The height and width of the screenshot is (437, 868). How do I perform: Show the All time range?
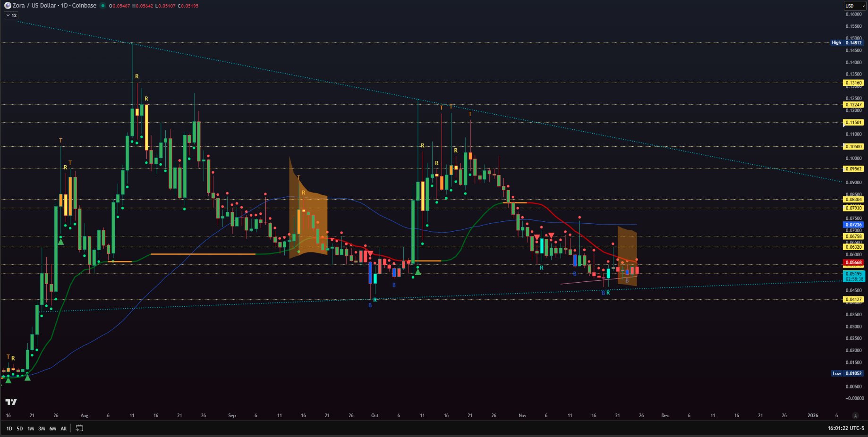[x=64, y=429]
